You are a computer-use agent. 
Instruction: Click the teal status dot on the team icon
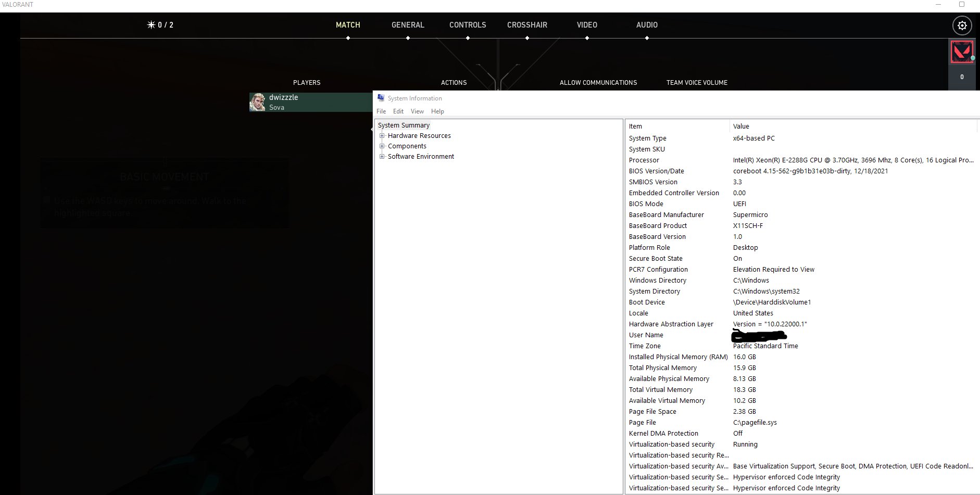973,59
